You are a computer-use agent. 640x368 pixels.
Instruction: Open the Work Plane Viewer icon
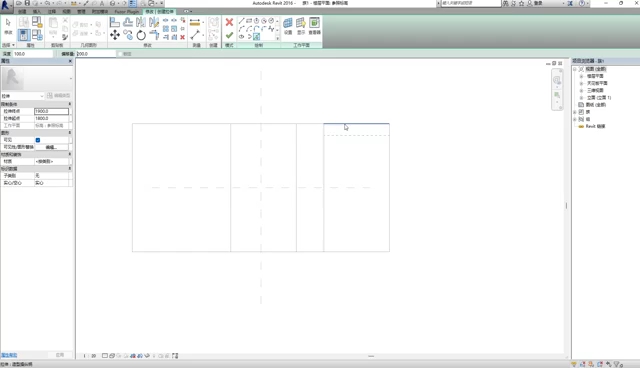314,25
